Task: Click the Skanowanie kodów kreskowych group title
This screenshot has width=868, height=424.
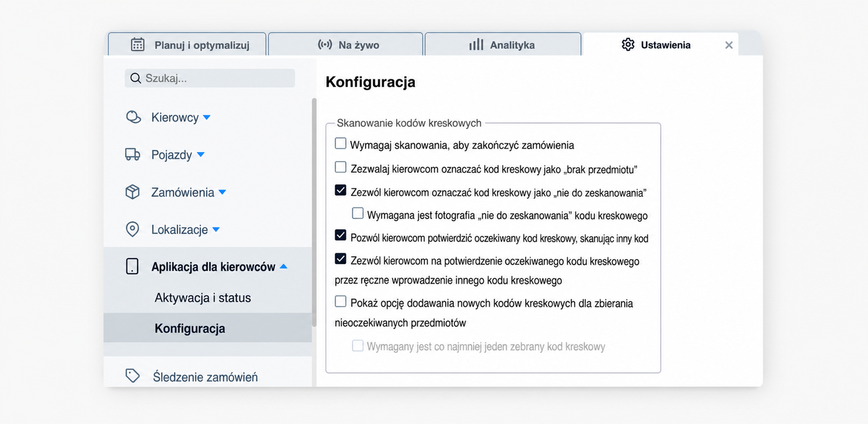Action: coord(409,123)
